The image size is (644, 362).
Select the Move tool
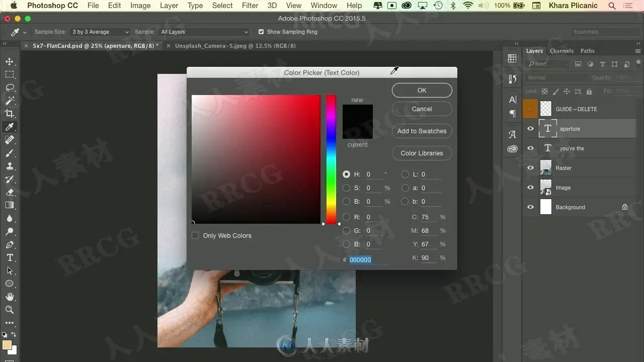pyautogui.click(x=10, y=61)
